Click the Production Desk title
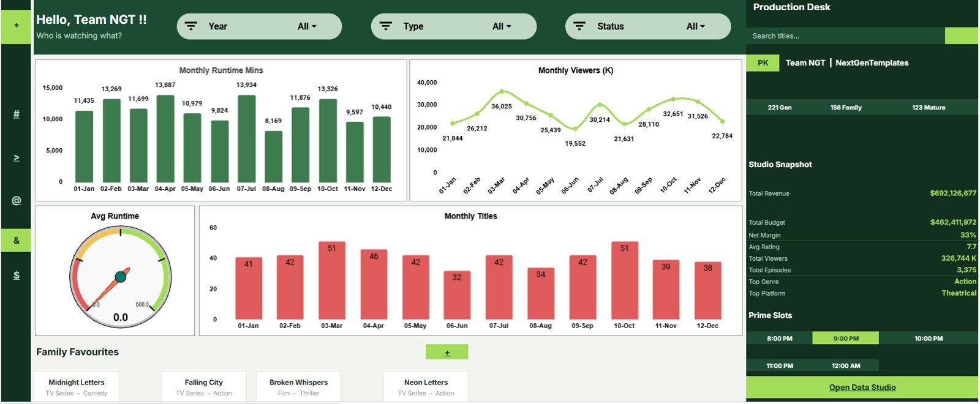Viewport: 980px width, 404px height. click(791, 7)
